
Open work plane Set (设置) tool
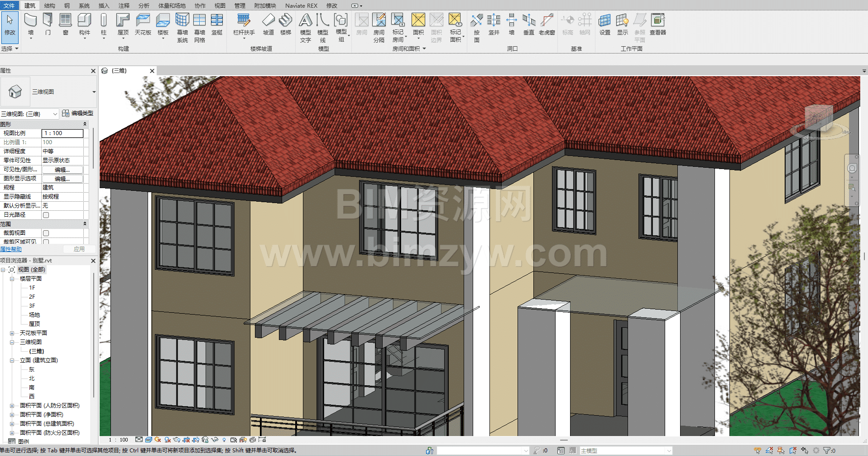pos(605,24)
